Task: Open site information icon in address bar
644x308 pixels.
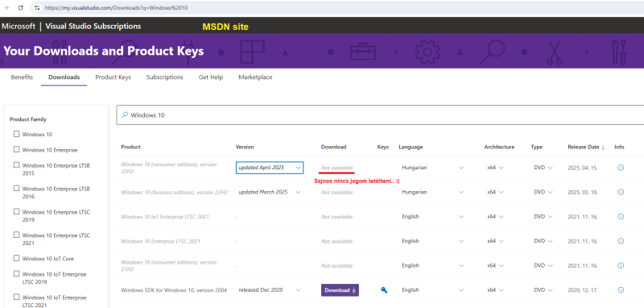Action: 37,8
